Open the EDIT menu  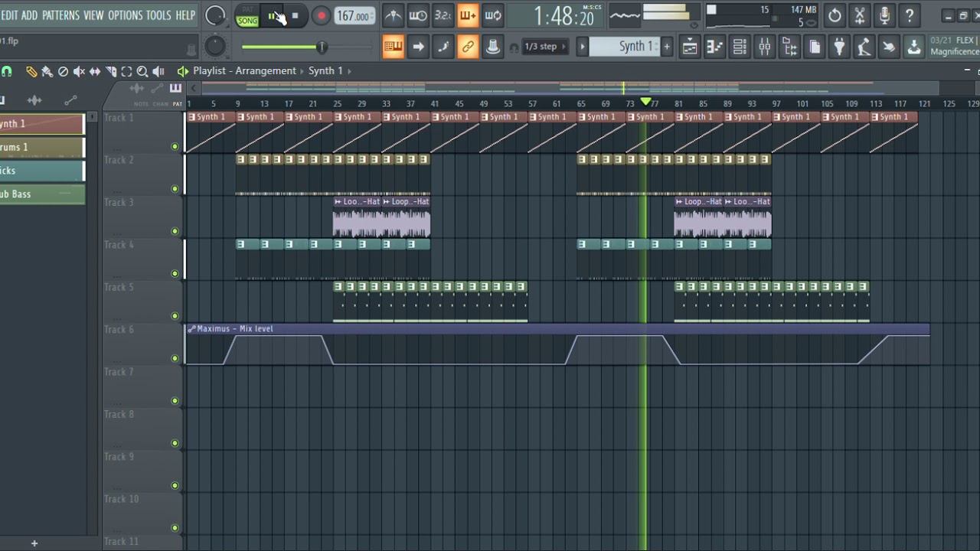(9, 15)
